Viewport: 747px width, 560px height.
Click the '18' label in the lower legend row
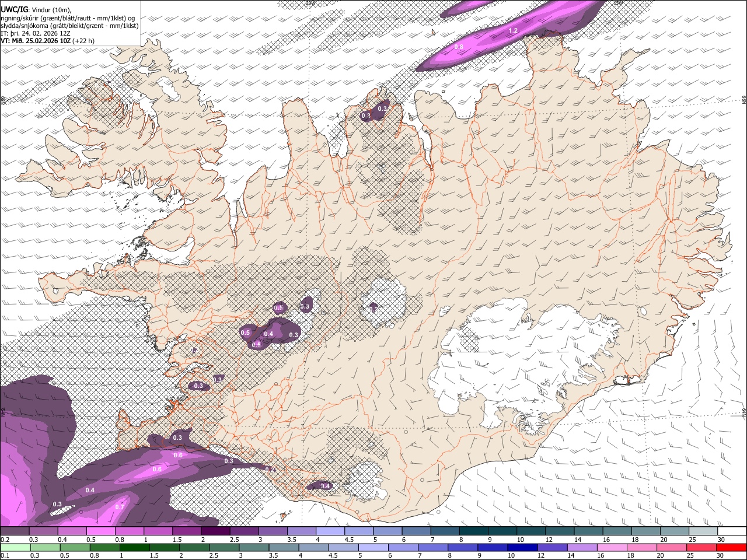click(x=630, y=555)
